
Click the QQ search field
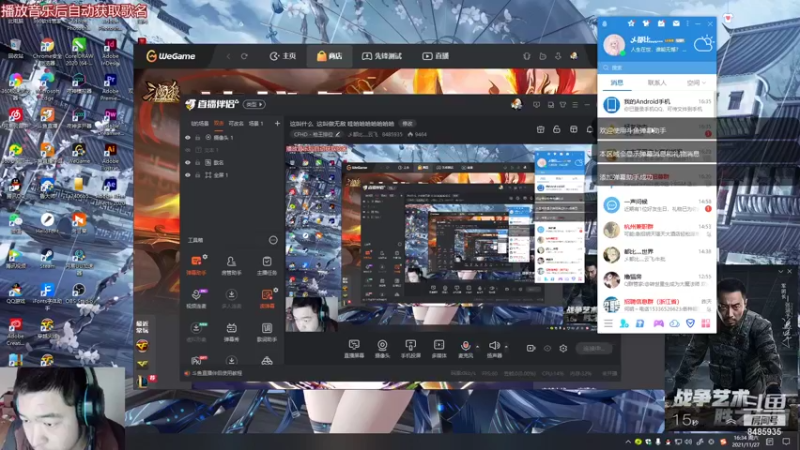coord(657,67)
